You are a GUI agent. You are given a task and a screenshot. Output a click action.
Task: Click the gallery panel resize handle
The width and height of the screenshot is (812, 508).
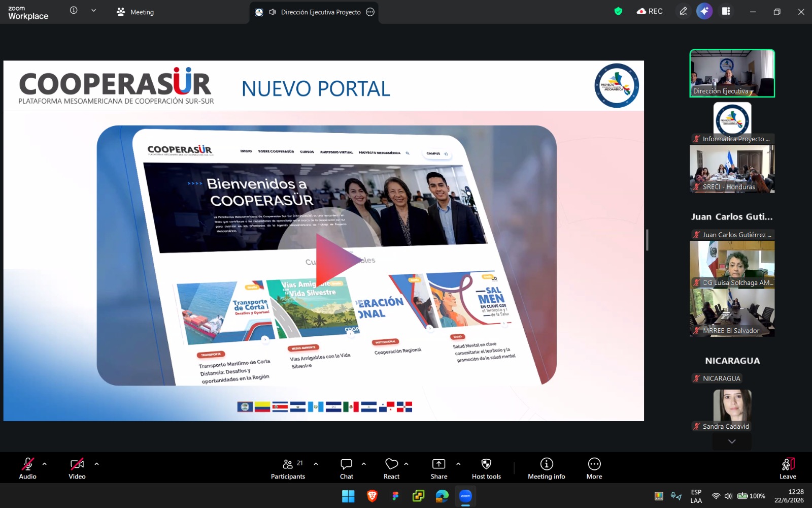tap(647, 240)
